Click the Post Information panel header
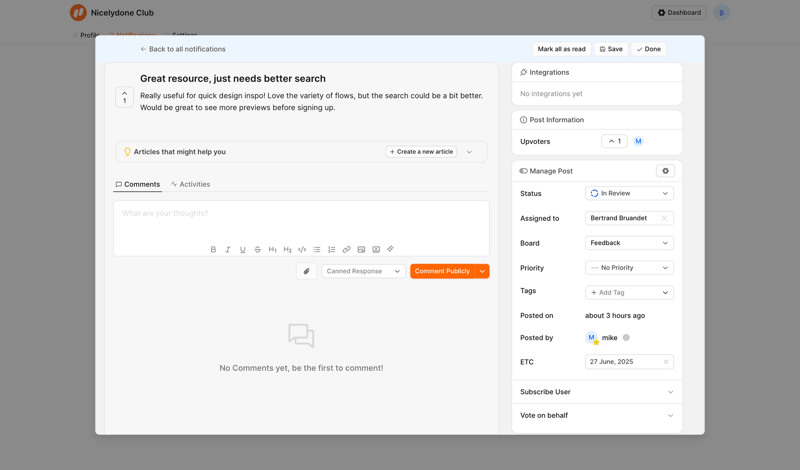 coord(596,120)
